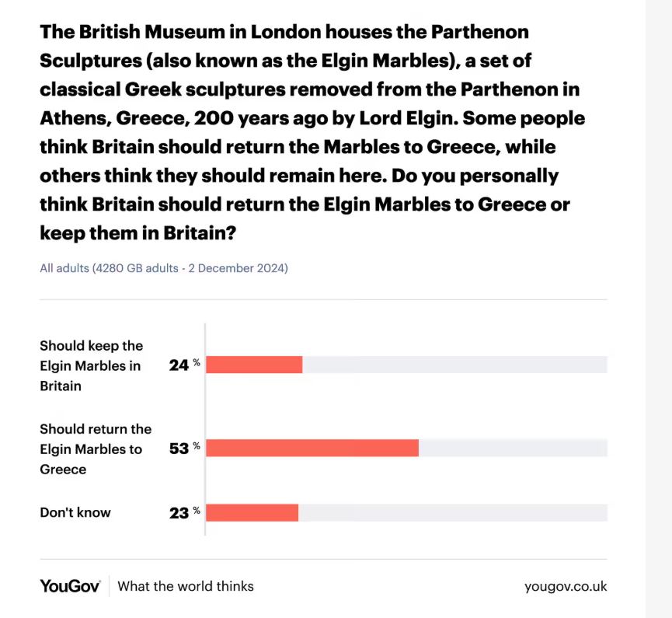
Task: Click the 23 percent value
Action: [184, 513]
